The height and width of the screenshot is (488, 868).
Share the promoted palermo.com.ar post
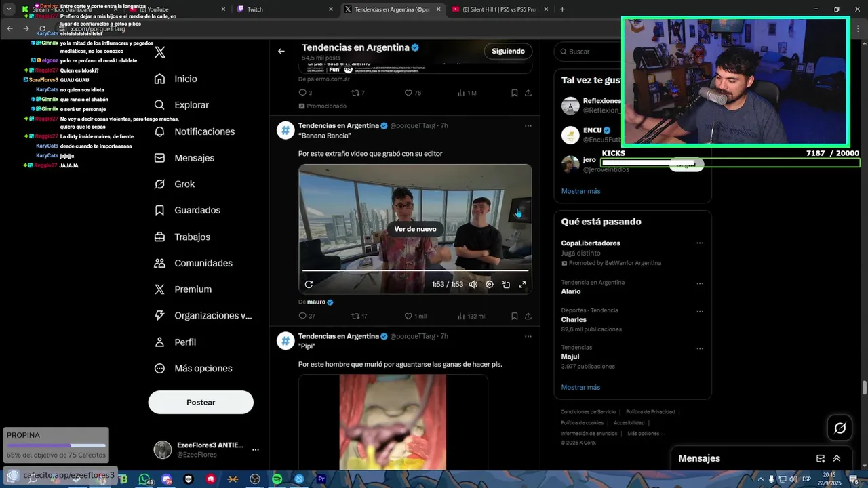(x=528, y=93)
